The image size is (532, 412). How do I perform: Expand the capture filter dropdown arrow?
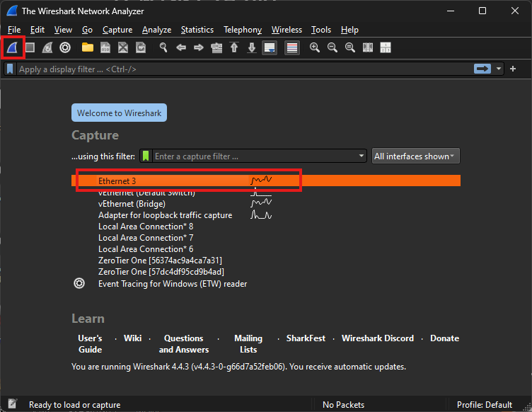[362, 156]
